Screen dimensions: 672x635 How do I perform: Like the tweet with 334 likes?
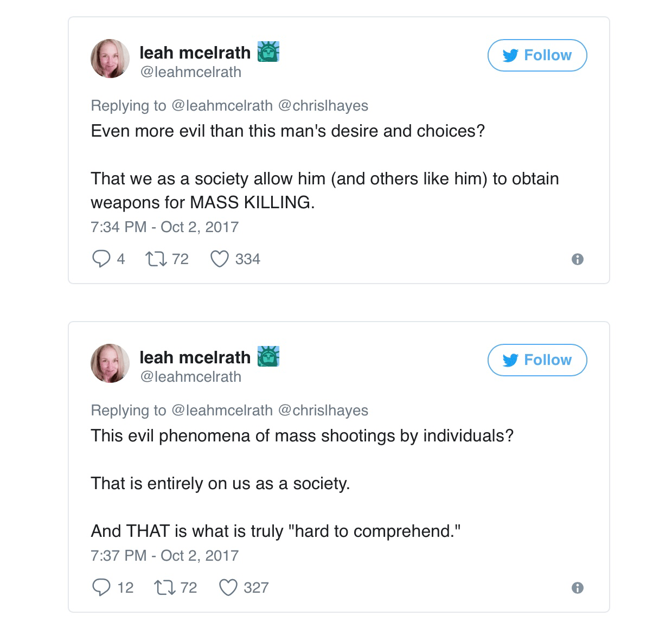[219, 259]
